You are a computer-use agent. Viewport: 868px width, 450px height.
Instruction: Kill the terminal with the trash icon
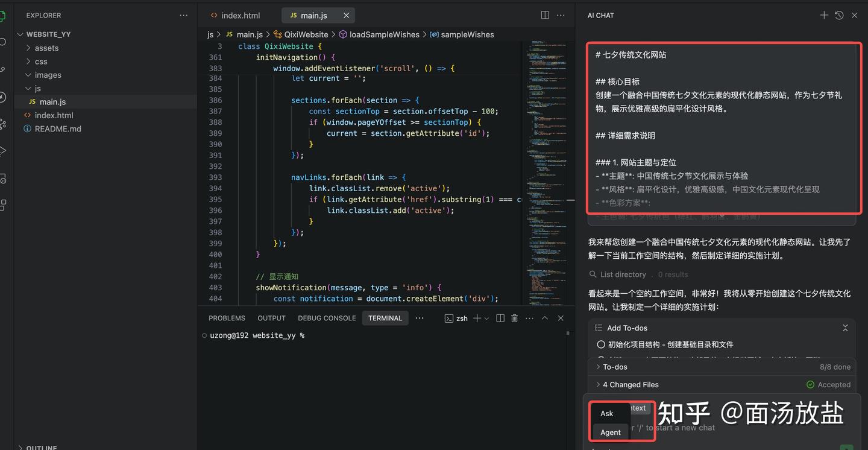click(514, 318)
